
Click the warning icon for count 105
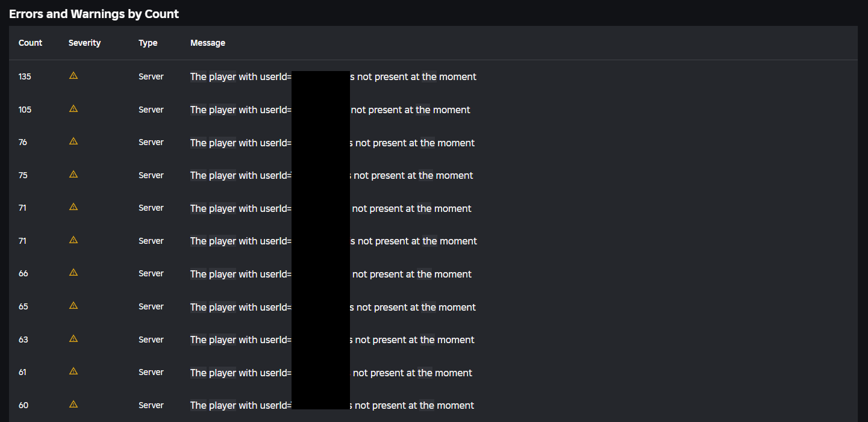coord(73,109)
